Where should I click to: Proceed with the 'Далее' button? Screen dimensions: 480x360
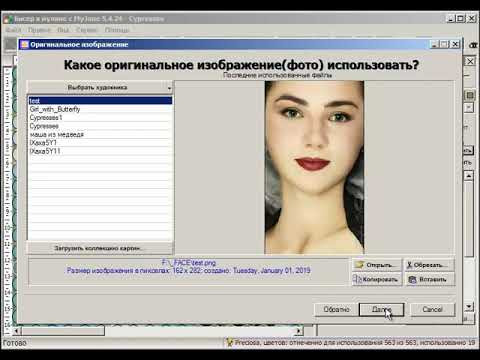point(381,310)
